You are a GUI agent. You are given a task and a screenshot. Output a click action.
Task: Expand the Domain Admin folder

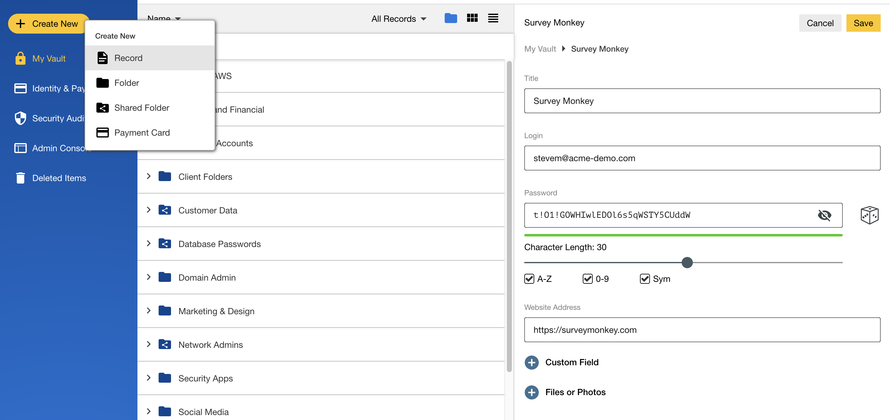click(149, 277)
